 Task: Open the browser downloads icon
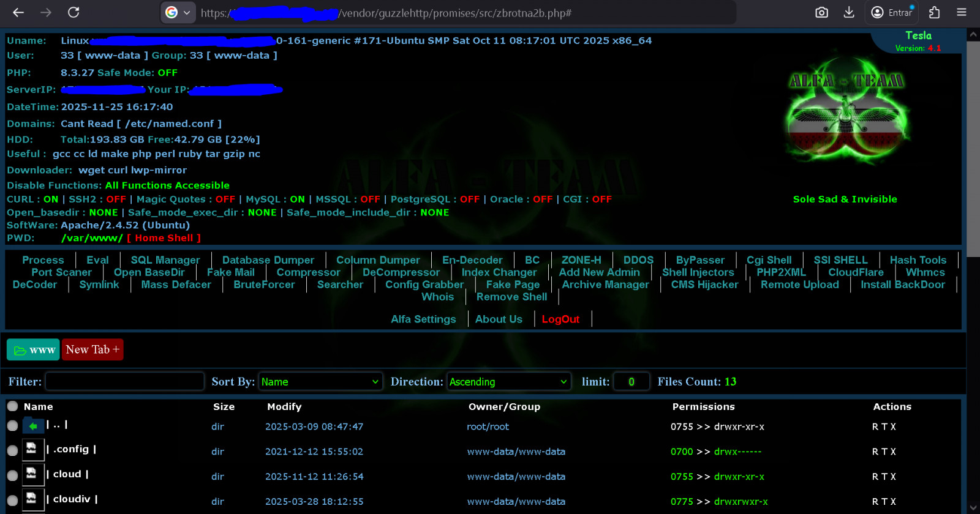click(849, 12)
